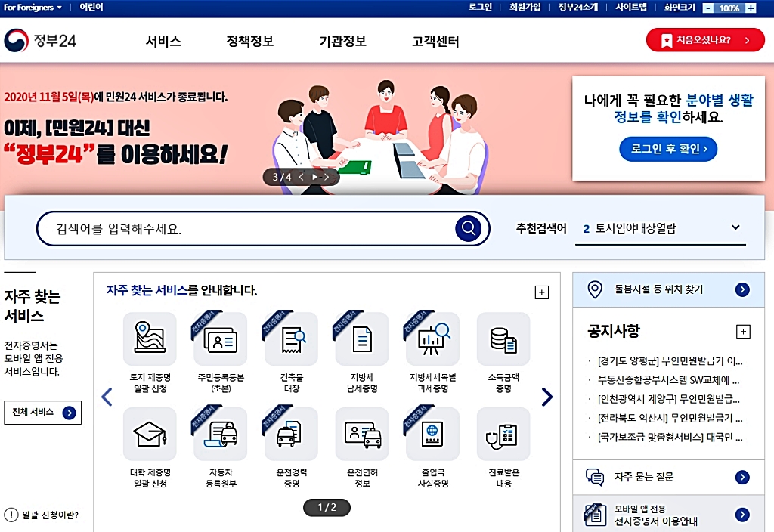Open 모바일 앱 전용 전자증명서 이용안내
Viewport: 774px width, 532px height.
[x=668, y=514]
